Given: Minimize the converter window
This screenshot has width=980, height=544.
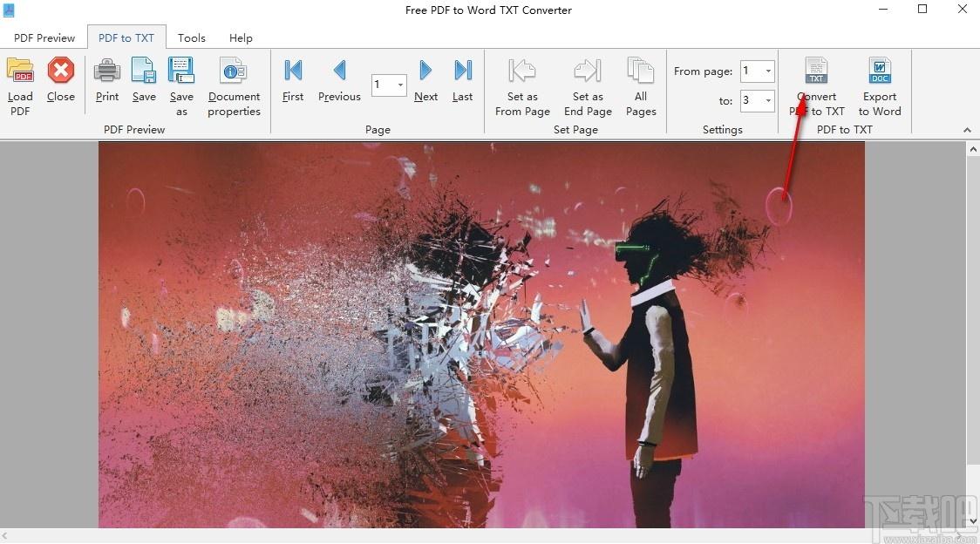Looking at the screenshot, I should (x=883, y=10).
